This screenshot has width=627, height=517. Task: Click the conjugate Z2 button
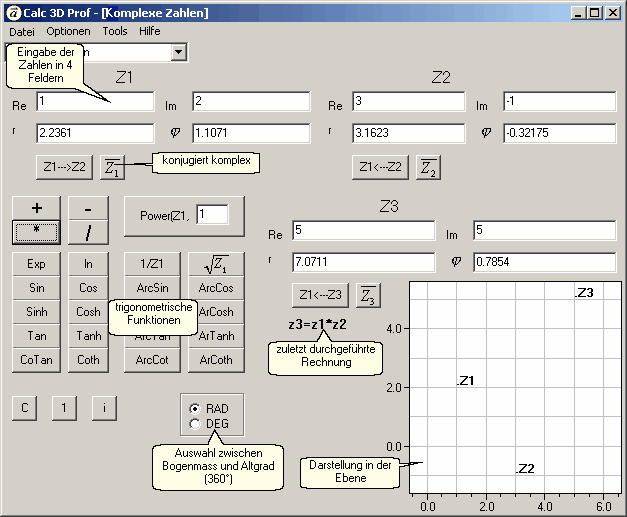point(429,166)
